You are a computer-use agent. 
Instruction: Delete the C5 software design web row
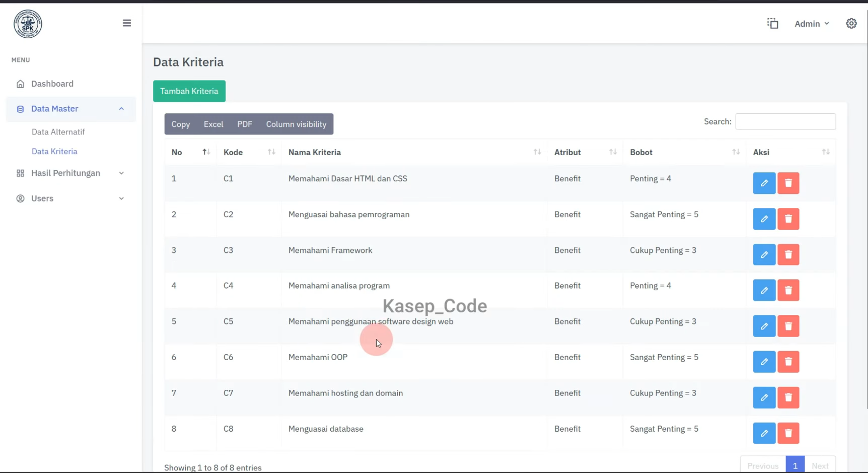(788, 326)
